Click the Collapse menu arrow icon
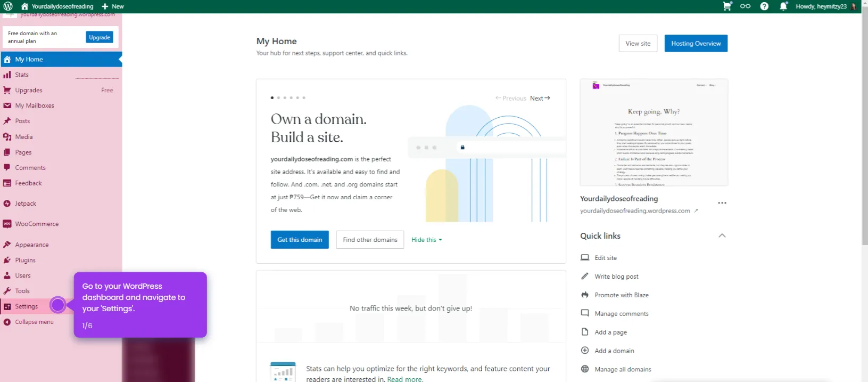The height and width of the screenshot is (382, 868). click(x=7, y=322)
